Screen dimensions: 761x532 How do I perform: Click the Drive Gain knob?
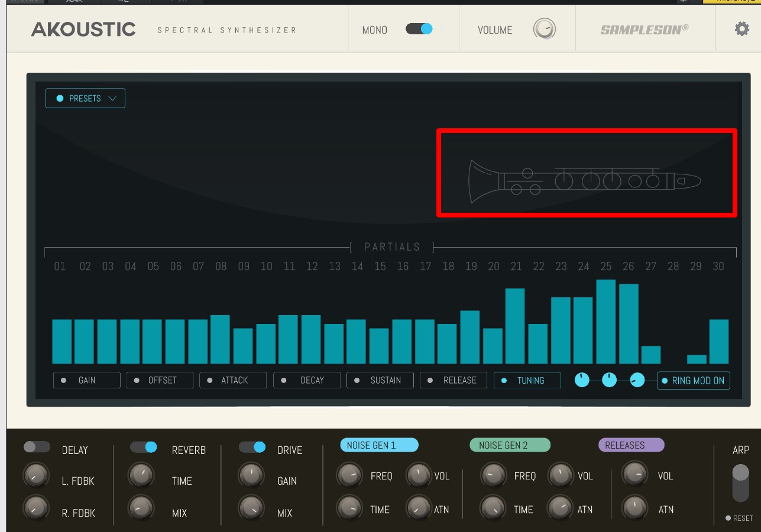pos(251,475)
